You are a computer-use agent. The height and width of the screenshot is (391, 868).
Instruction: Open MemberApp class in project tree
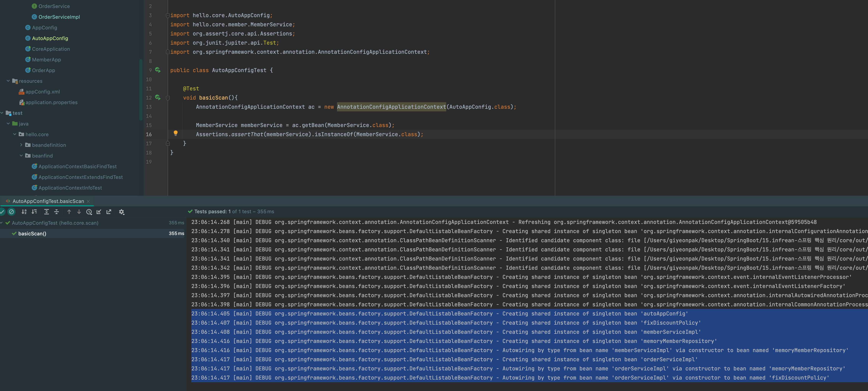[x=47, y=60]
